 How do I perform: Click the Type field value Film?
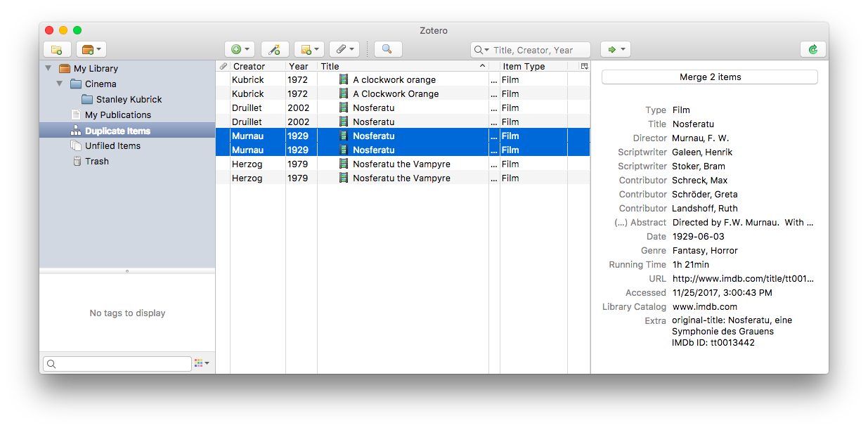[681, 110]
